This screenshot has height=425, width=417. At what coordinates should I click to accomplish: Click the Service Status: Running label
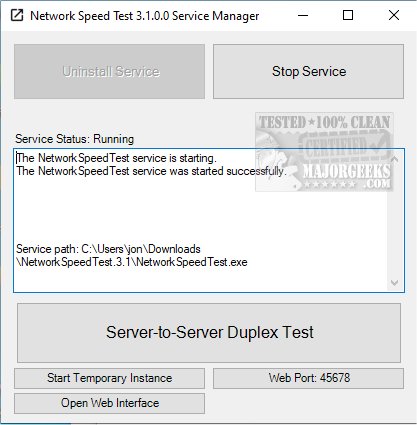[x=75, y=139]
